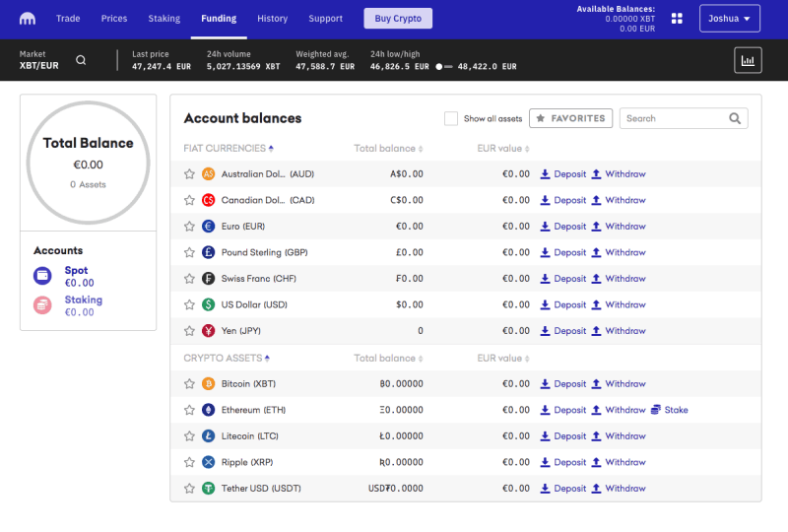Enable the Show all assets checkbox
Image resolution: width=788 pixels, height=532 pixels.
click(451, 118)
